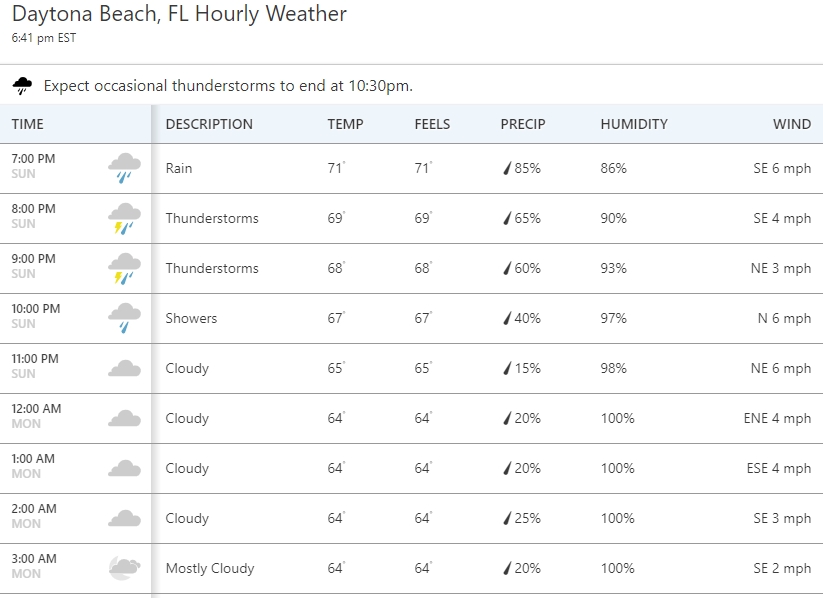
Task: Click the storm cloud icon beside thunderstorm alert
Action: 22,85
